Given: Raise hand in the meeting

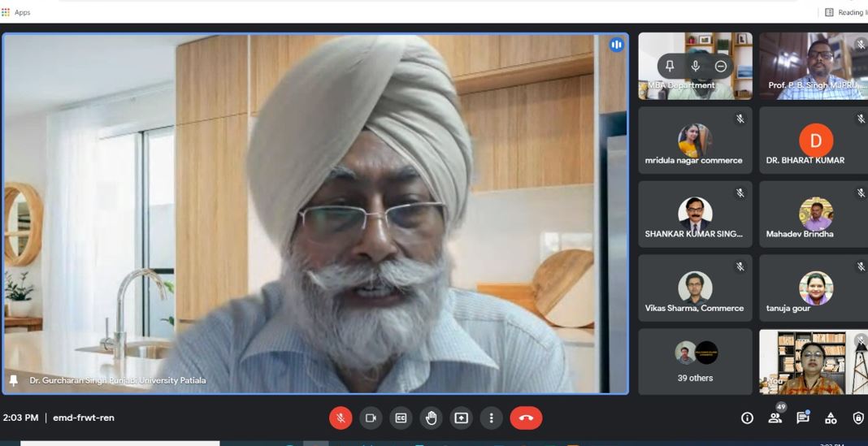Looking at the screenshot, I should tap(431, 418).
